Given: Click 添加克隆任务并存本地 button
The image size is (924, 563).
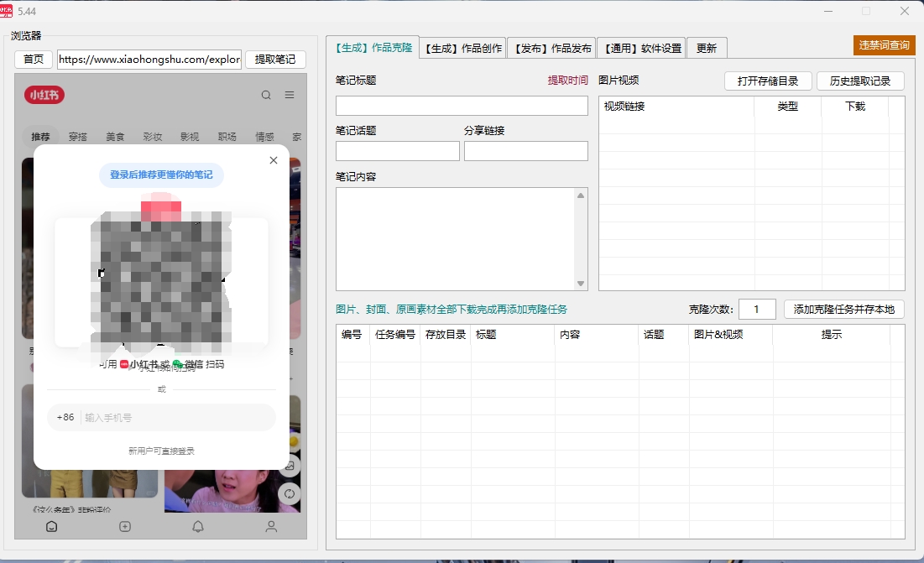Looking at the screenshot, I should tap(844, 309).
